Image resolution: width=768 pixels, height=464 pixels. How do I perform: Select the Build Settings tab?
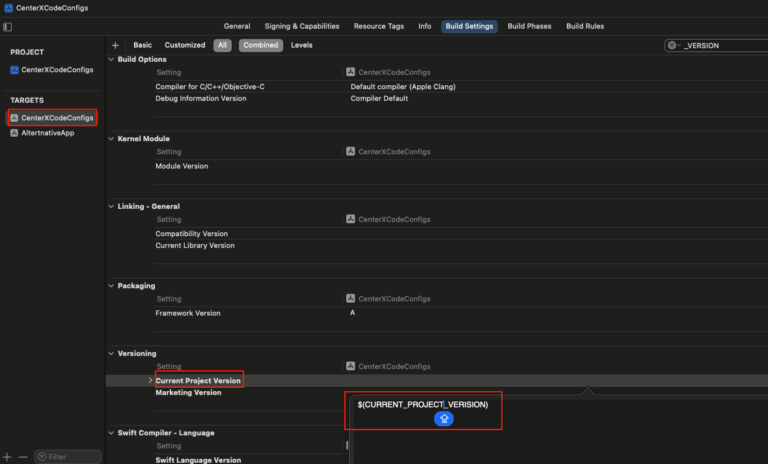[469, 26]
